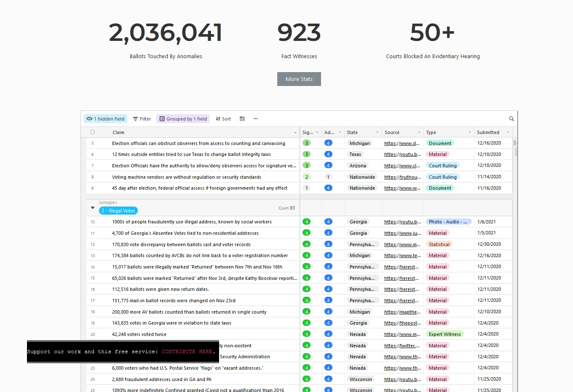
Task: Open youtu.b link in row 6 Texas
Action: pyautogui.click(x=402, y=154)
